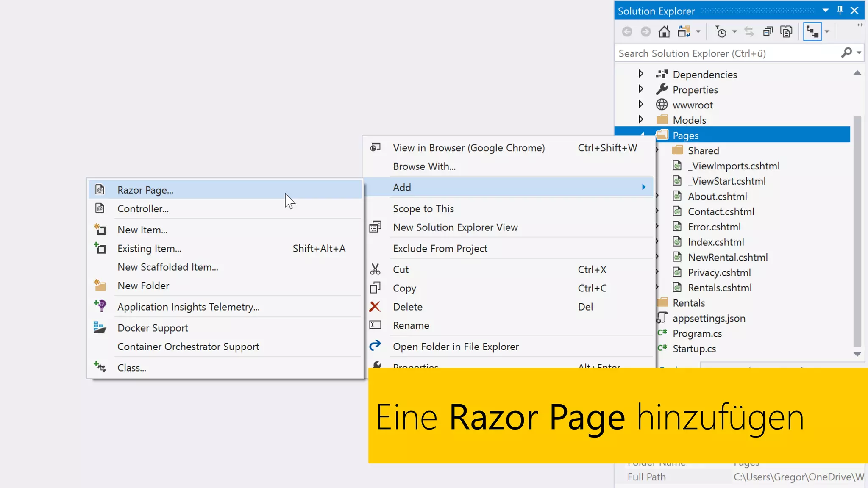Image resolution: width=868 pixels, height=488 pixels.
Task: Choose Copy in the context menu
Action: pos(509,288)
